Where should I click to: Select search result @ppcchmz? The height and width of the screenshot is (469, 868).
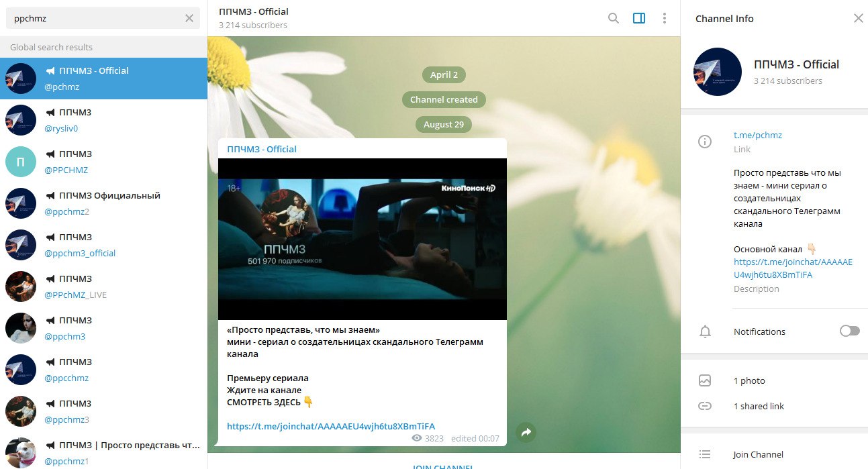103,370
